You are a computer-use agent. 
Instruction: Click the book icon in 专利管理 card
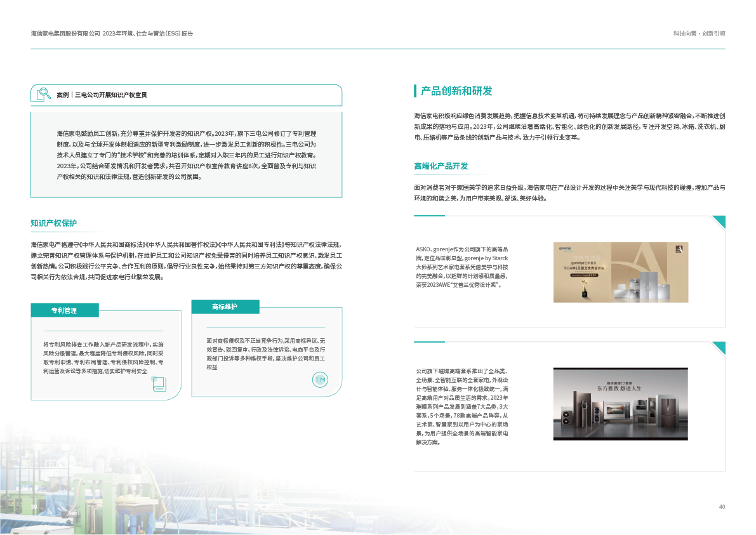(158, 382)
